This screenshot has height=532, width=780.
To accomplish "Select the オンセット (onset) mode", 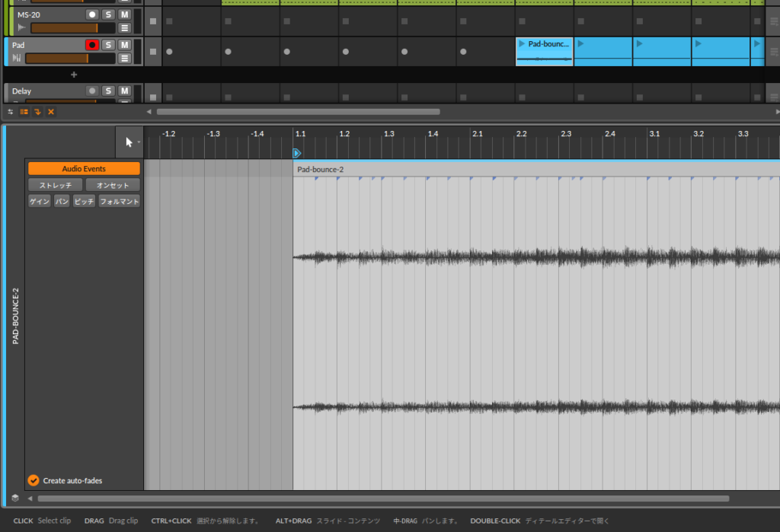I will (112, 184).
